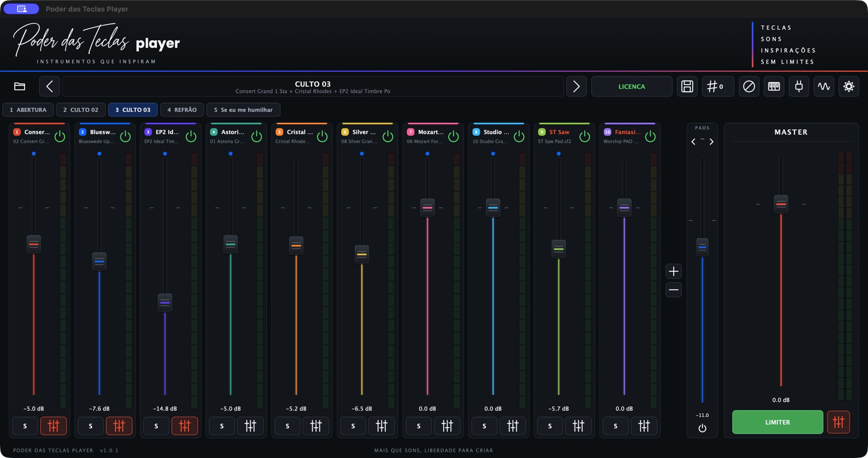Screen dimensions: 868x458
Task: Open mixer EQ for Blueswede channel
Action: tap(119, 426)
